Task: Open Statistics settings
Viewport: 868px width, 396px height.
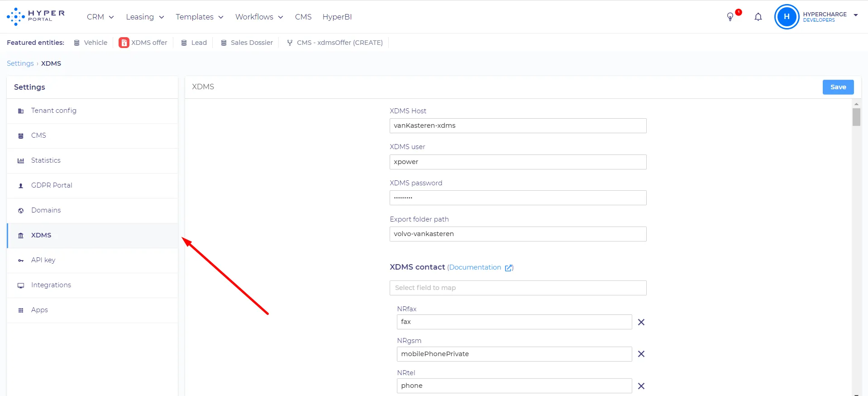Action: [92, 161]
